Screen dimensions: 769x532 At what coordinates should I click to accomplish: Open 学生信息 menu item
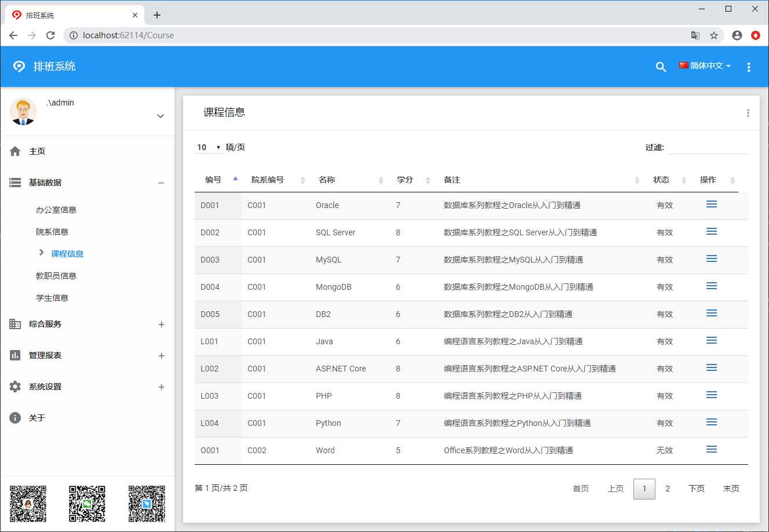point(52,298)
